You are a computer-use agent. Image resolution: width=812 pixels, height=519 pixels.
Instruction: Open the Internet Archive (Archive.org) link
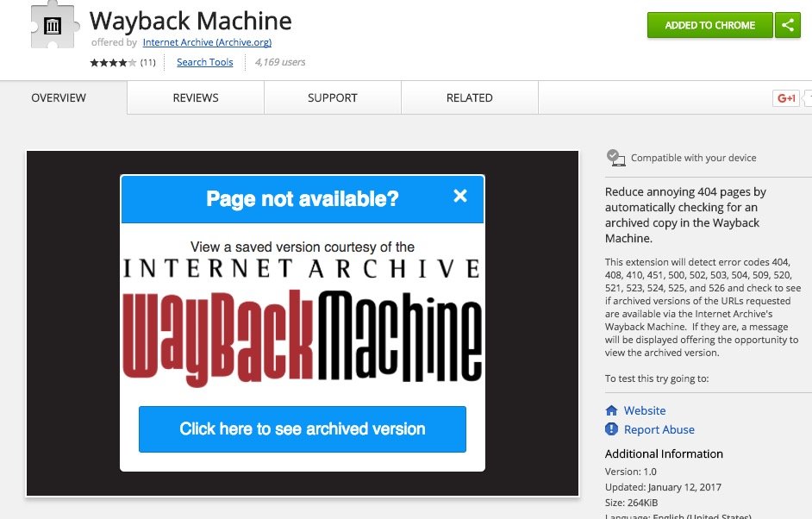tap(207, 42)
